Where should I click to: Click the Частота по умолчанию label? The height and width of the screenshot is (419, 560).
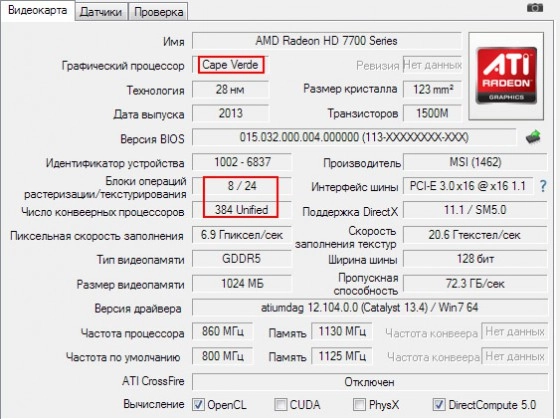point(123,358)
